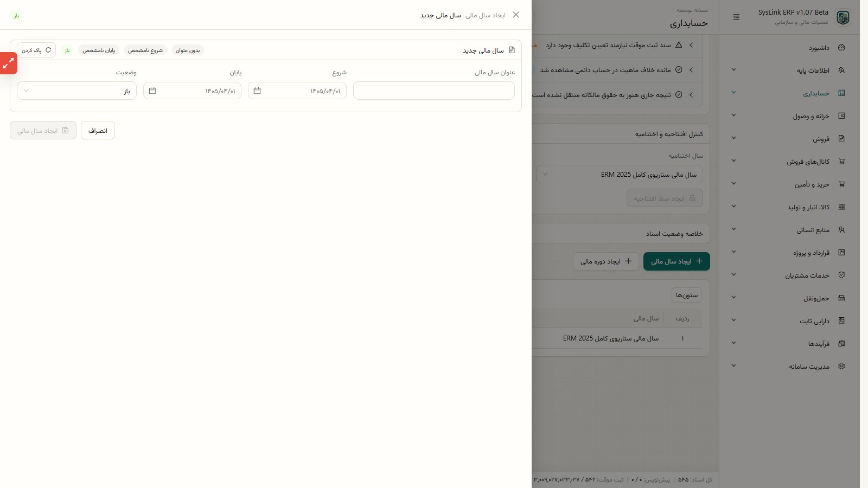Image resolution: width=868 pixels, height=488 pixels.
Task: Click the فروش sidebar icon
Action: [x=841, y=139]
